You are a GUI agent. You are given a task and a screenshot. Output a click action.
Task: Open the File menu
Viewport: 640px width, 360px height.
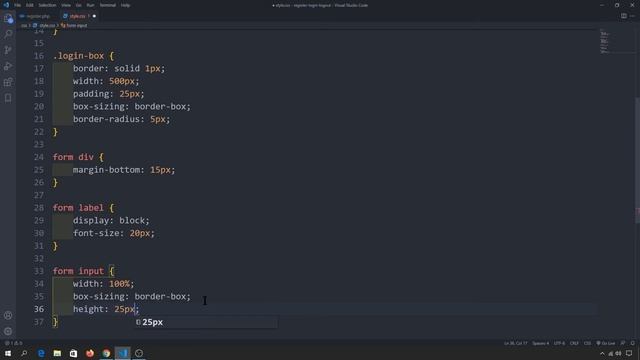point(18,5)
